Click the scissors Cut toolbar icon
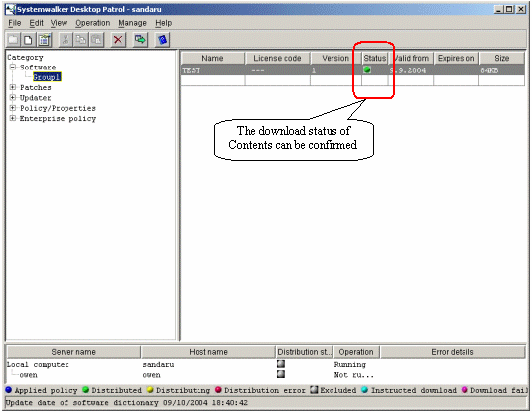This screenshot has width=532, height=413. (66, 40)
